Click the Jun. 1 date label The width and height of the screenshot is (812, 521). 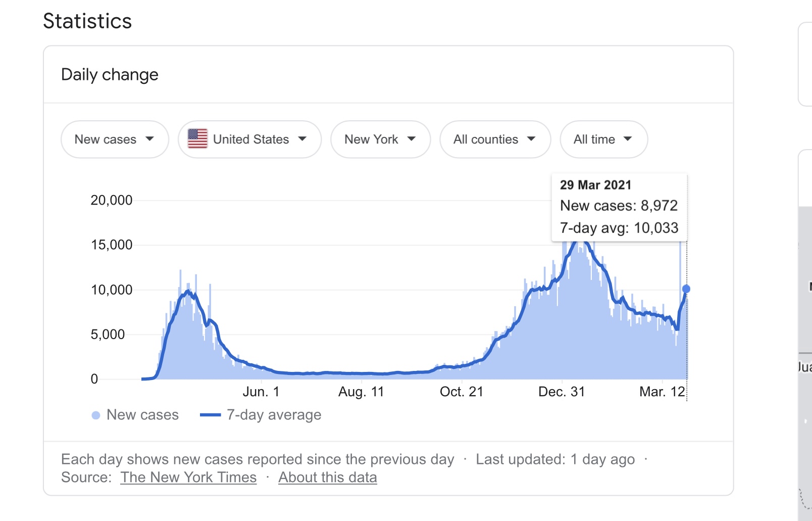click(x=261, y=392)
